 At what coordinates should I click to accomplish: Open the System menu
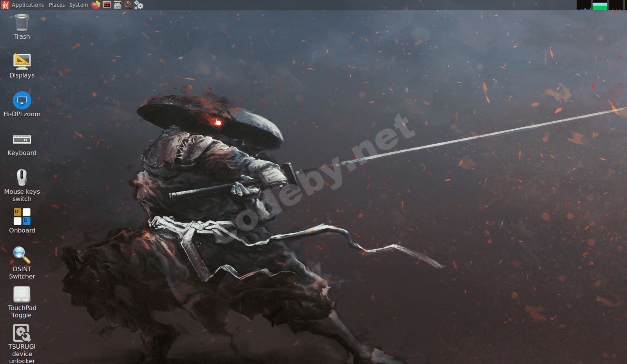(79, 5)
